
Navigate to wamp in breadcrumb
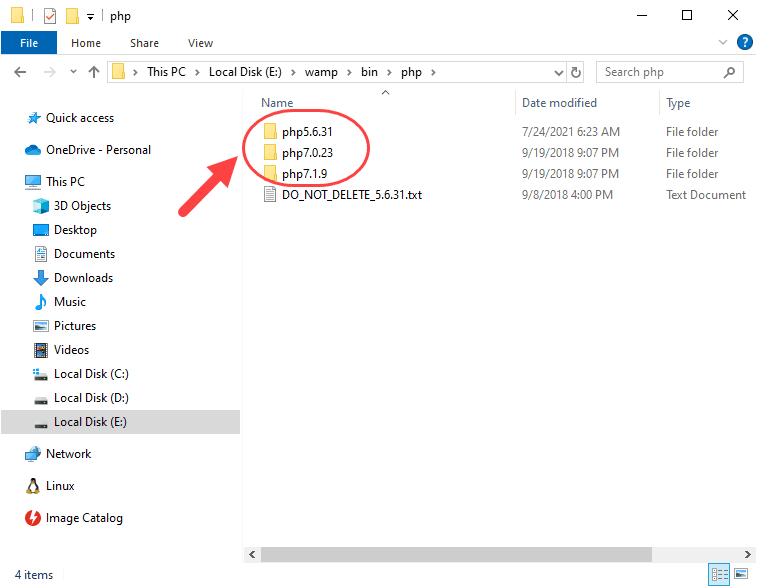321,72
